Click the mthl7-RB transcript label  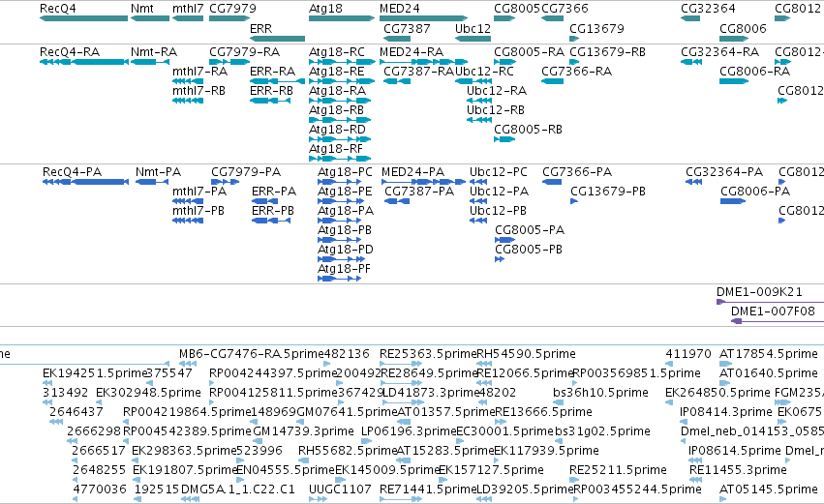pyautogui.click(x=198, y=91)
